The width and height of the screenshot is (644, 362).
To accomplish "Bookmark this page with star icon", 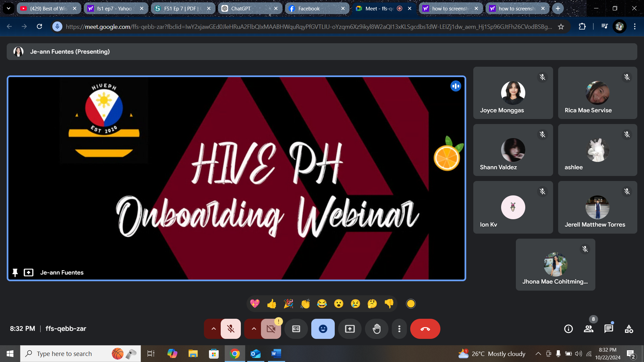I will tap(561, 26).
